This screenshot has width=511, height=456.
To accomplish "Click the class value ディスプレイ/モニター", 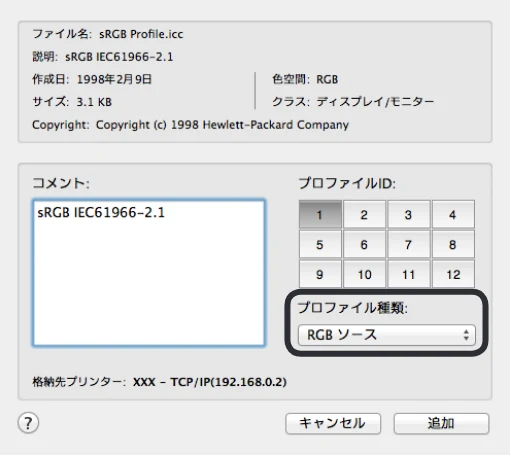I will pyautogui.click(x=375, y=102).
